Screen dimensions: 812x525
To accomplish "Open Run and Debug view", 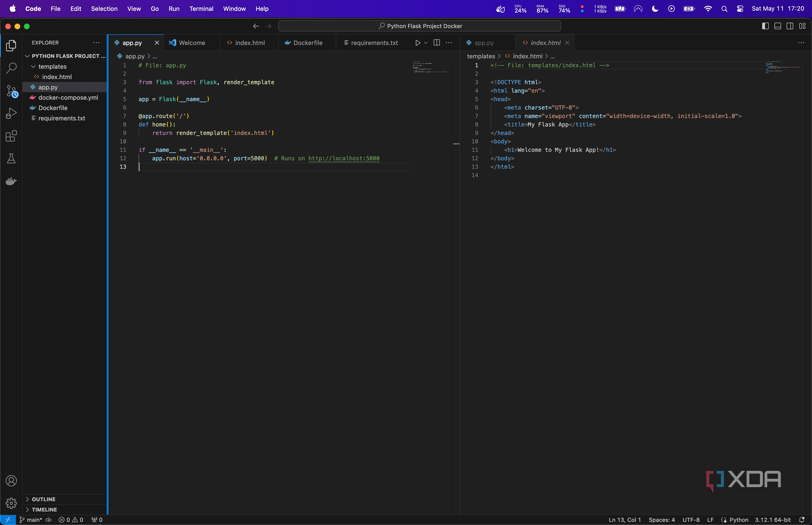I will (11, 114).
